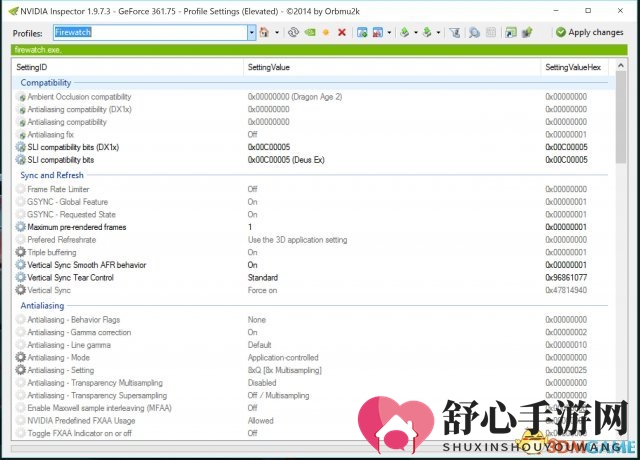
Task: Select the SLI compatibility bits (DX1x) row
Action: pyautogui.click(x=313, y=147)
